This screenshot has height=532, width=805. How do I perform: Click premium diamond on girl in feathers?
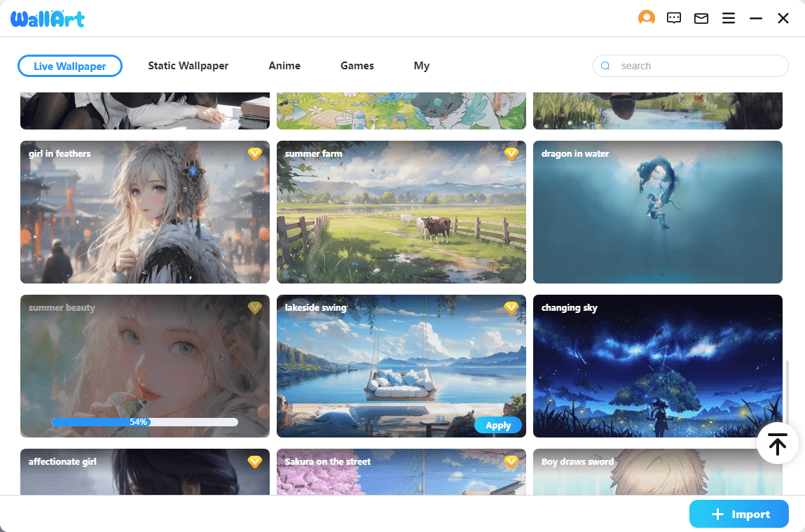pos(254,153)
